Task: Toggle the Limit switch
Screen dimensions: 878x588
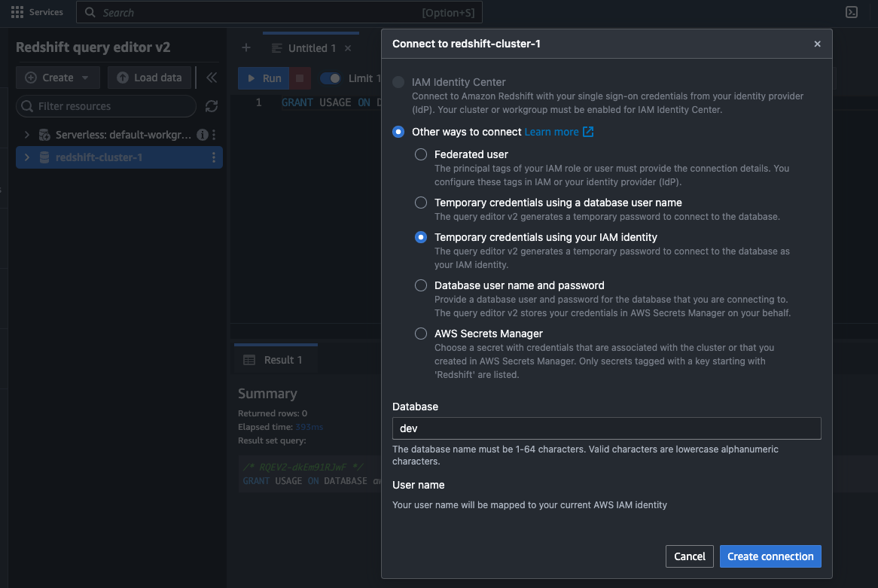Action: pyautogui.click(x=331, y=78)
